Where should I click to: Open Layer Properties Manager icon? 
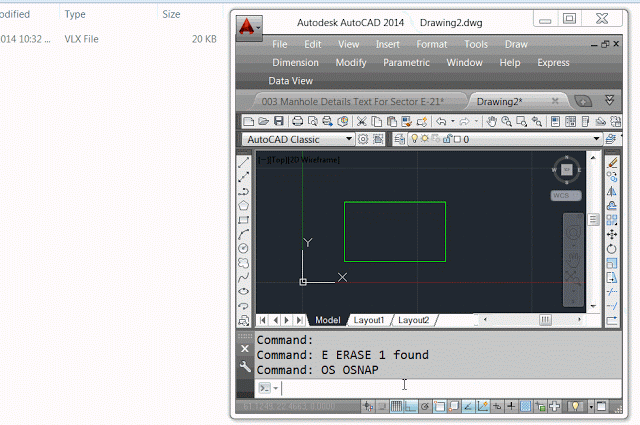400,139
